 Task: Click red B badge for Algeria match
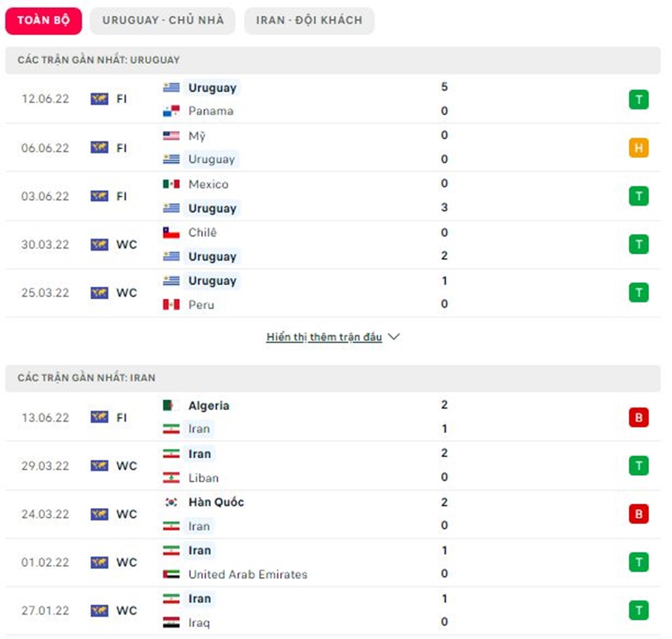coord(638,417)
